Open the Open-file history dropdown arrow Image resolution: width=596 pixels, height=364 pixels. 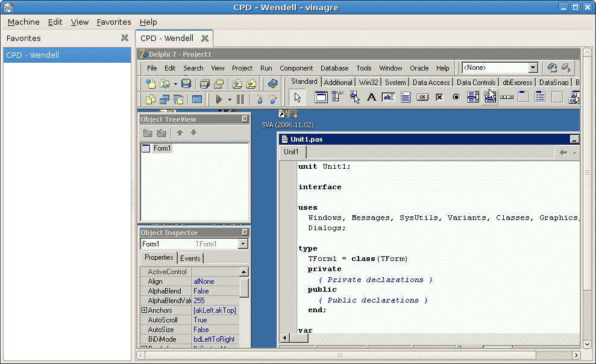[175, 84]
